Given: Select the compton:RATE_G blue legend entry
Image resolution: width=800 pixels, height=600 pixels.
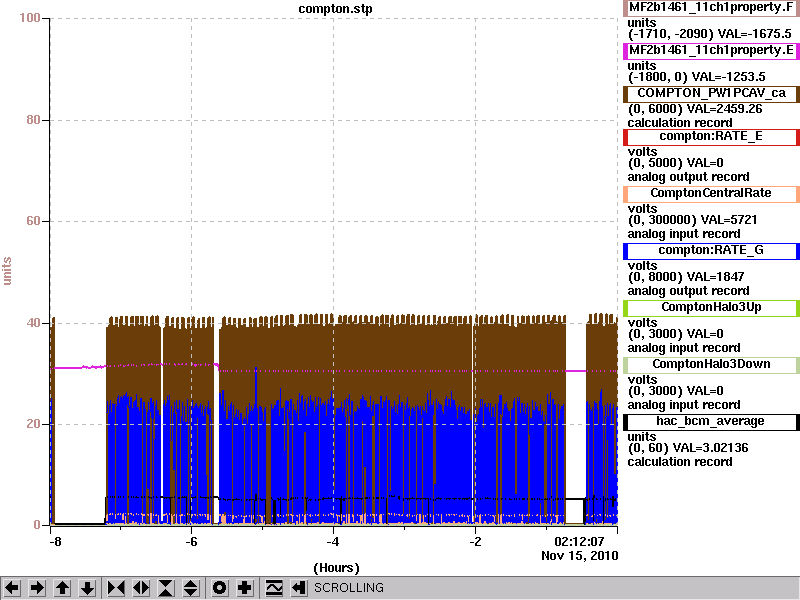Looking at the screenshot, I should pos(711,251).
